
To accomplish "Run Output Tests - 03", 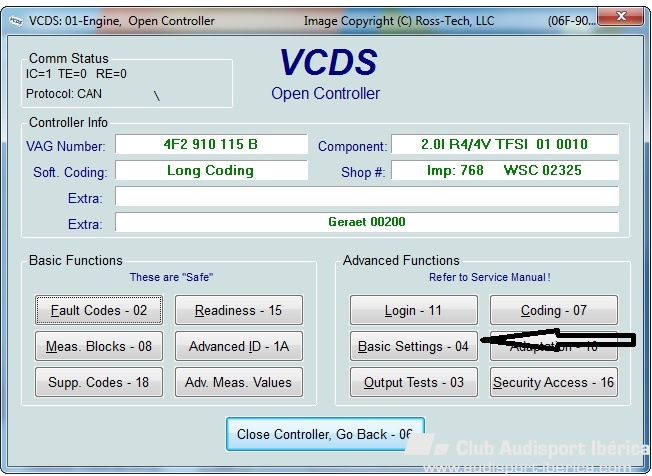I will click(414, 382).
